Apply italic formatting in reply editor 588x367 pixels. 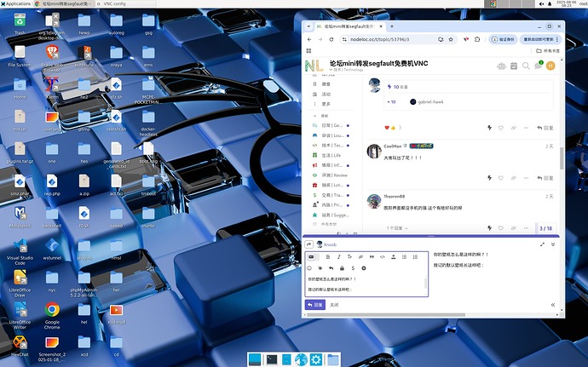(x=338, y=257)
